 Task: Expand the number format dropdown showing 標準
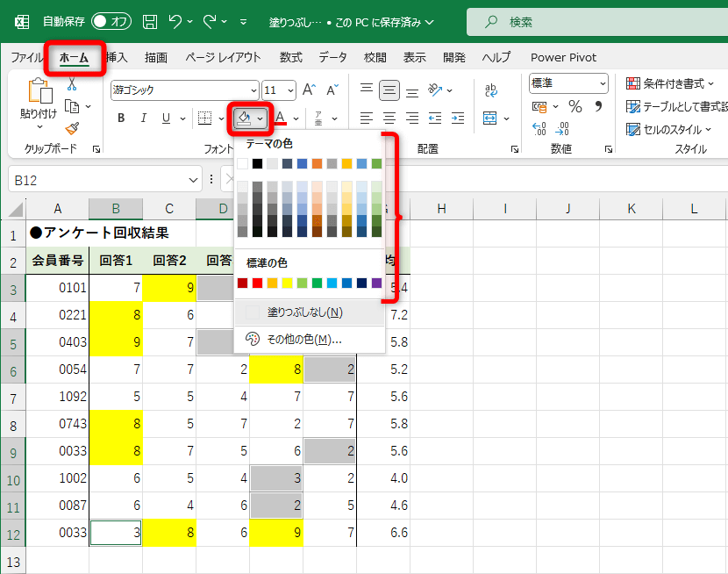click(603, 83)
